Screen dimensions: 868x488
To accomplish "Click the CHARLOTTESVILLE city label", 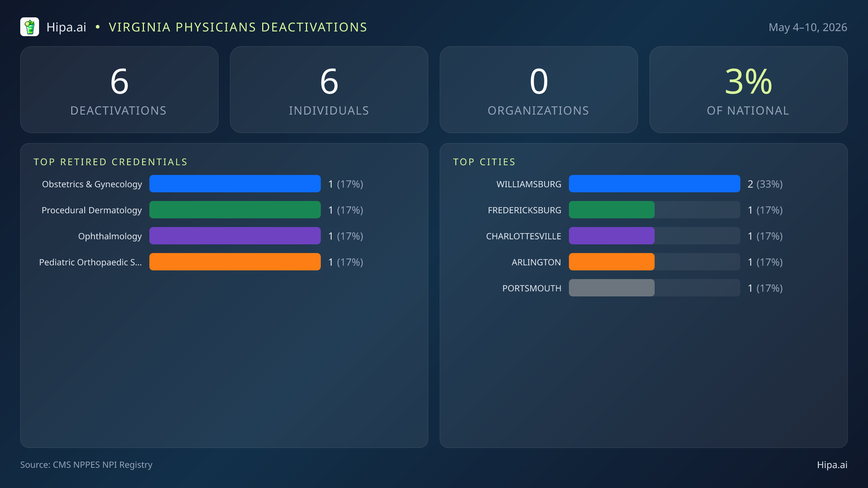I will (x=523, y=236).
